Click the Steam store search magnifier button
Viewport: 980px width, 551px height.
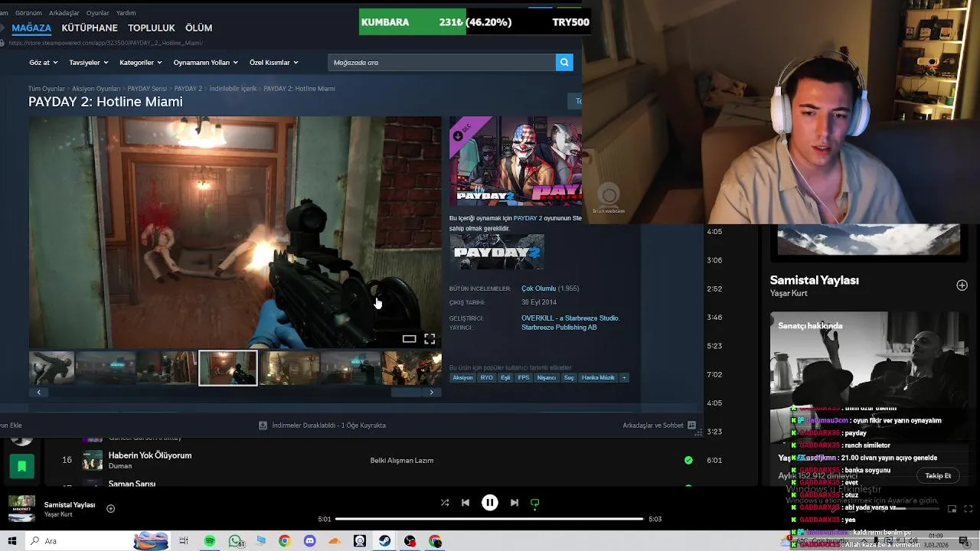(x=564, y=62)
